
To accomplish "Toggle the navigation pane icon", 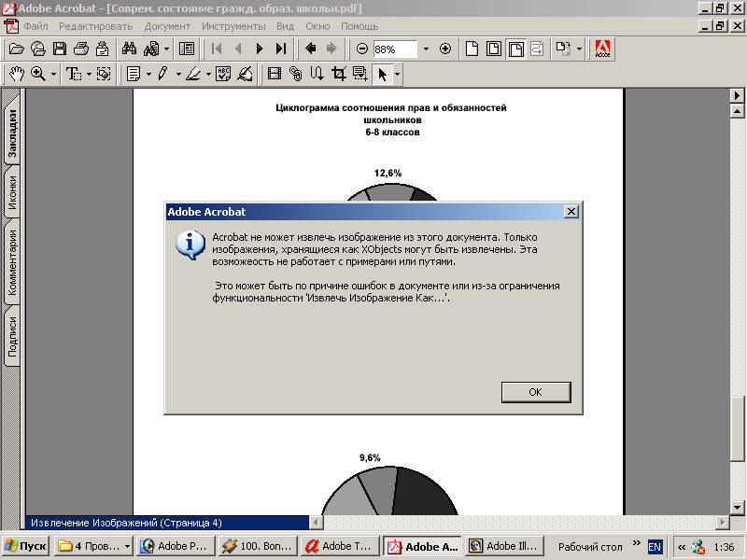I will click(x=186, y=49).
